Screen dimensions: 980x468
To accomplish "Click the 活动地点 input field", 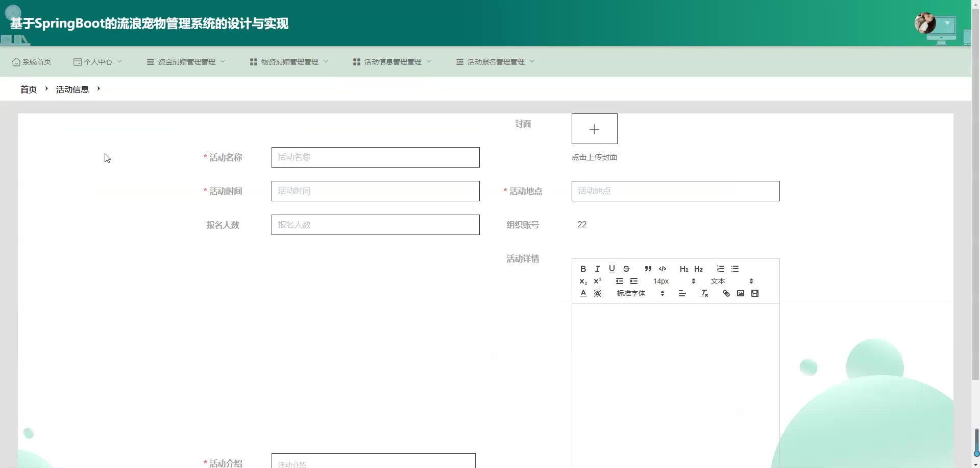I will pyautogui.click(x=675, y=191).
